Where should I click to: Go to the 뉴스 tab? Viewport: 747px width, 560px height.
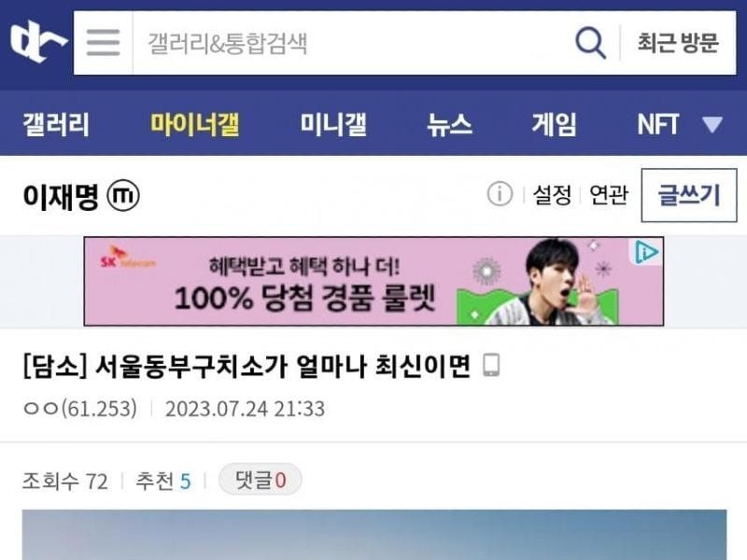[449, 124]
